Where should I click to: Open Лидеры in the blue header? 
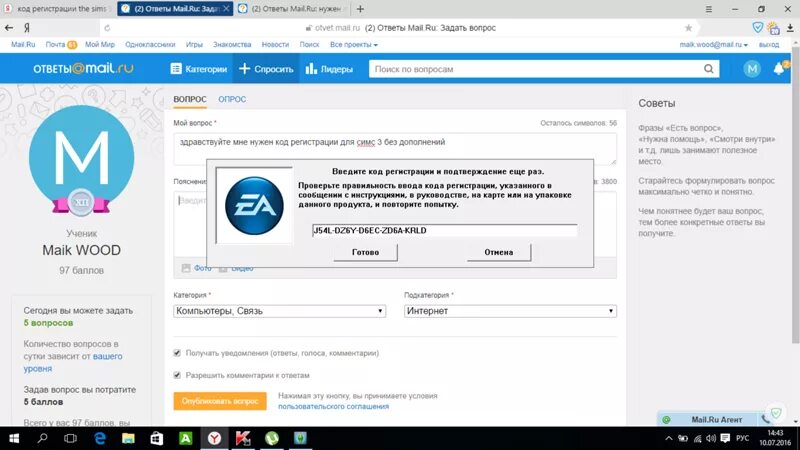pos(329,69)
